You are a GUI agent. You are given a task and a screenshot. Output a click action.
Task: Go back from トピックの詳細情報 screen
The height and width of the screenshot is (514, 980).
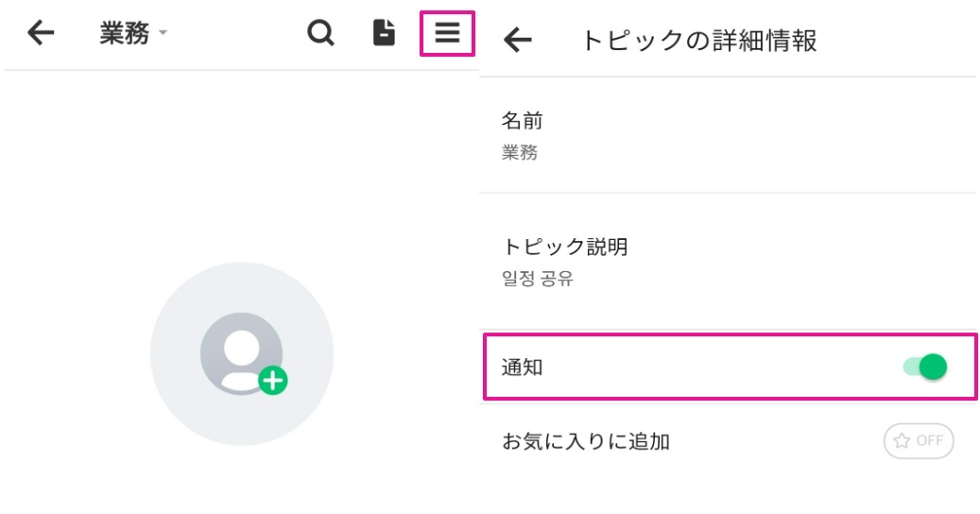[518, 40]
